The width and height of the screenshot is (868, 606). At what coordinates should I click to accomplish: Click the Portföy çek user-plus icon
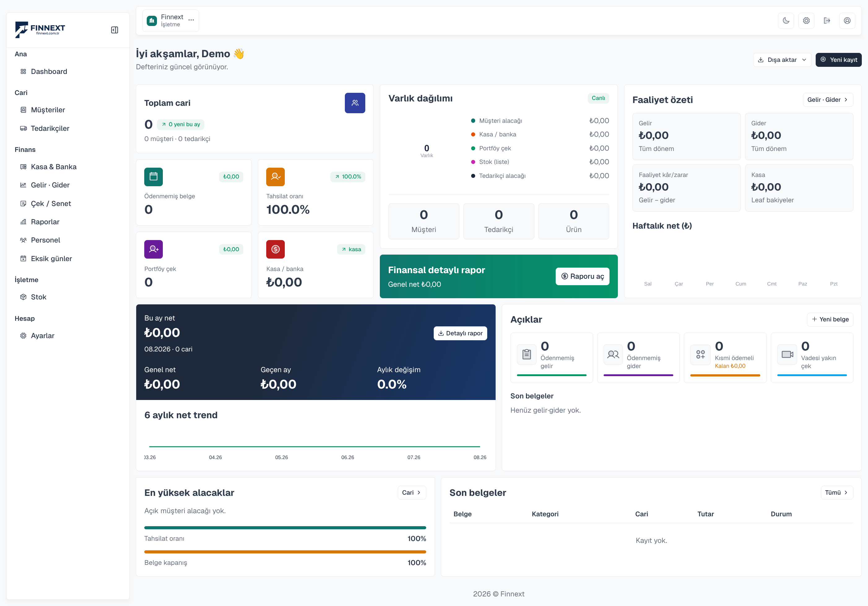pyautogui.click(x=154, y=249)
